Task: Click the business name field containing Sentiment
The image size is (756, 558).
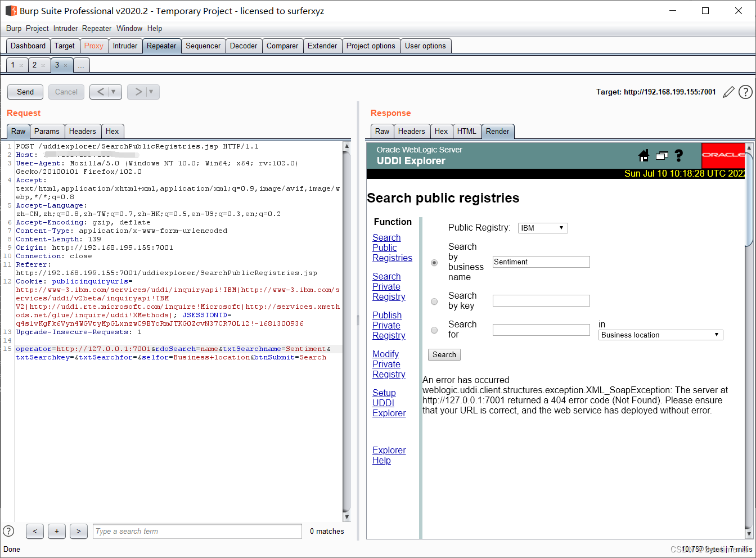Action: [x=541, y=262]
